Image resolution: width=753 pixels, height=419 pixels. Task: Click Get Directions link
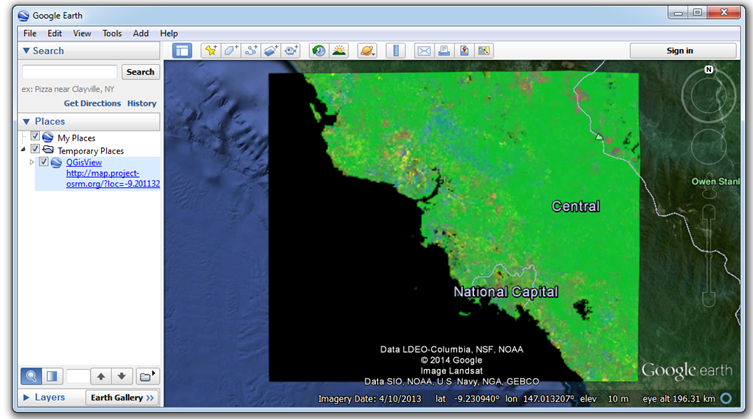[92, 103]
